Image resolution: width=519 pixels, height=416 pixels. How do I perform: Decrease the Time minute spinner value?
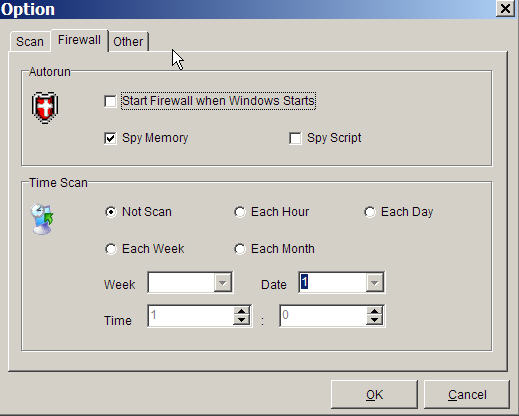[374, 320]
